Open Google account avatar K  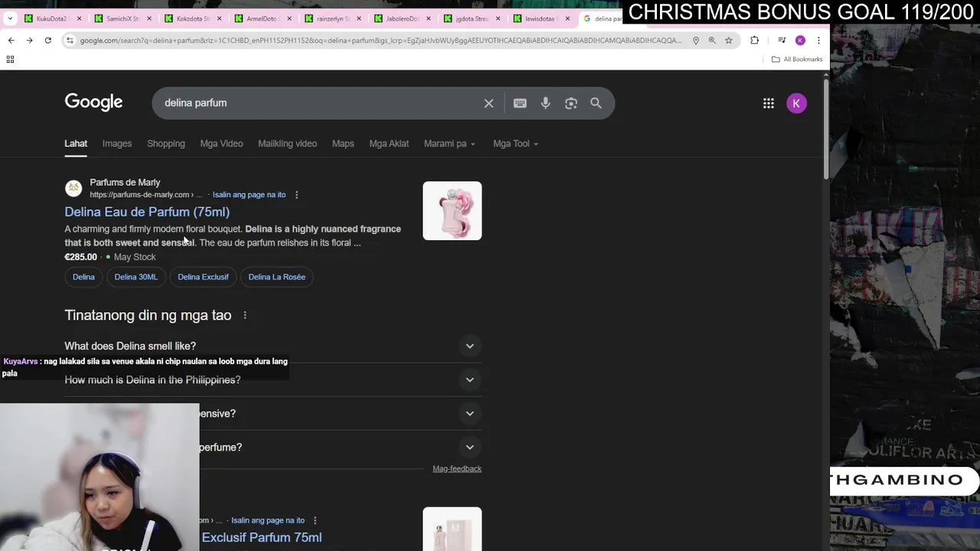(796, 103)
